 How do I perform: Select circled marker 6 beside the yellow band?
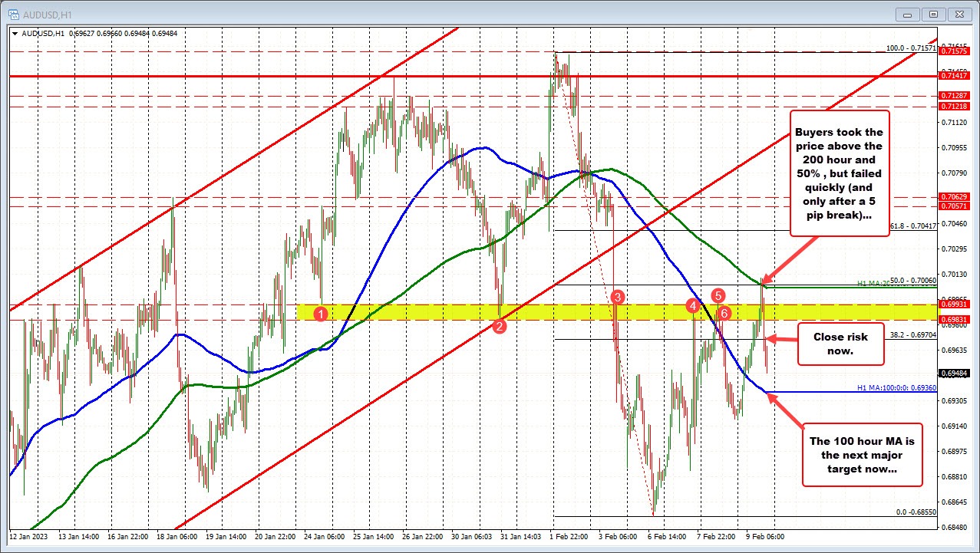click(724, 313)
